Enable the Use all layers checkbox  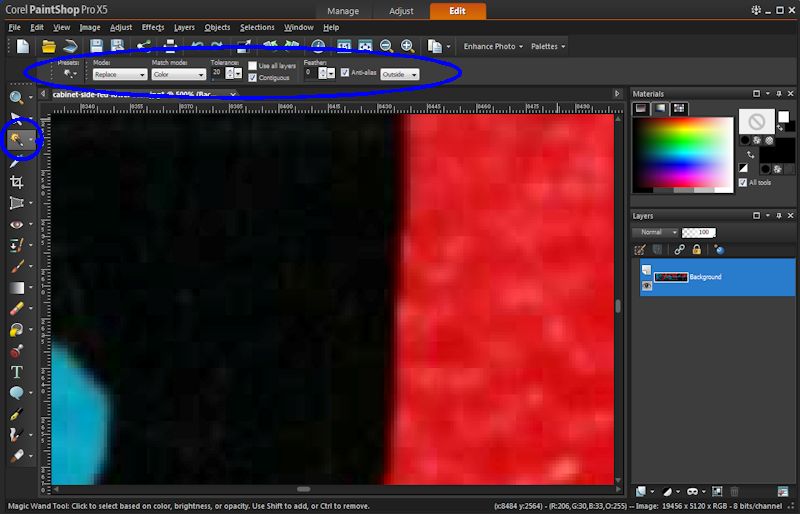pyautogui.click(x=253, y=65)
